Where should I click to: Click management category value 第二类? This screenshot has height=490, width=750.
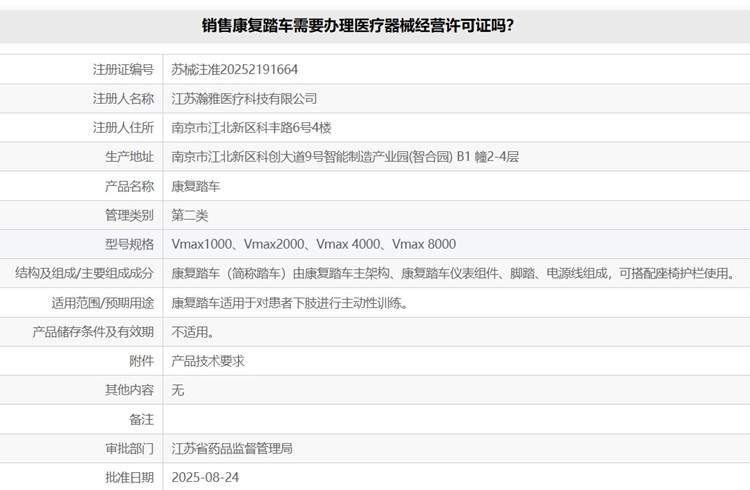[190, 215]
